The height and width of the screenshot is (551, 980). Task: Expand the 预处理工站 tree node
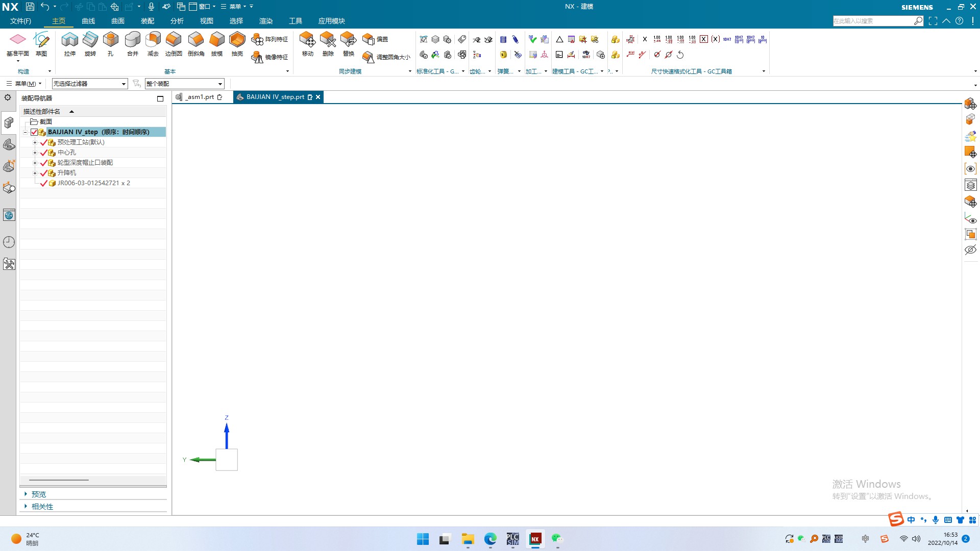click(x=34, y=142)
